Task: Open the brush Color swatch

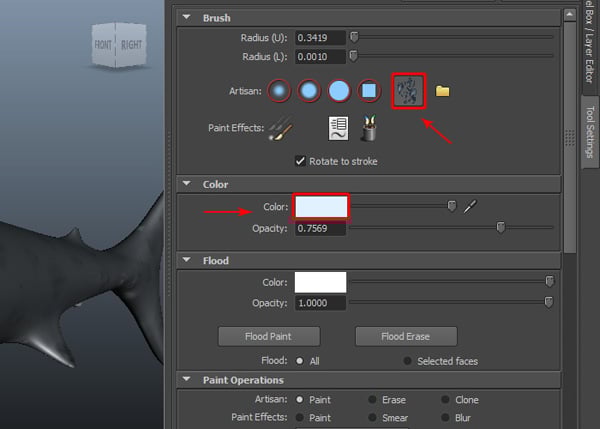Action: [320, 207]
